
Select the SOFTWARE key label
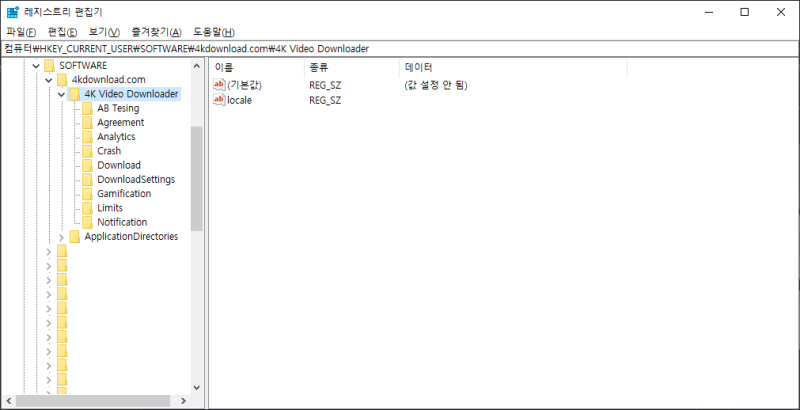pyautogui.click(x=83, y=65)
